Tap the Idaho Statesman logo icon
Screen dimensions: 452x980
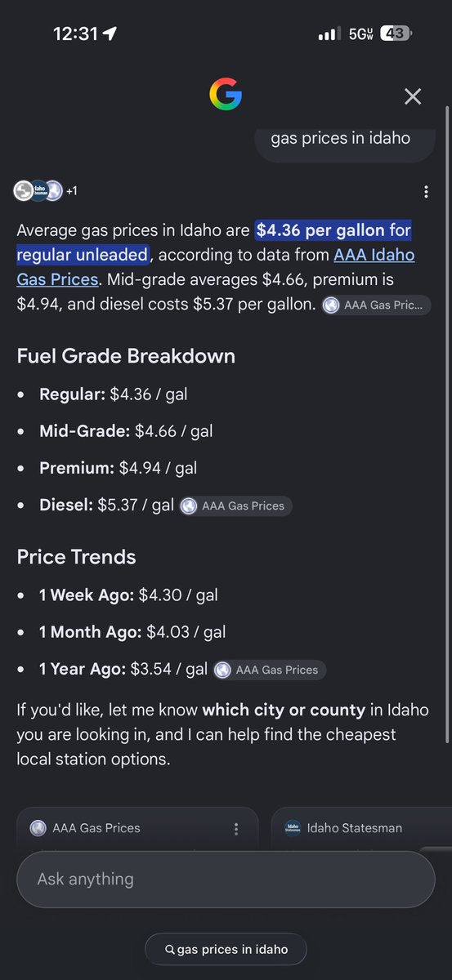coord(293,828)
